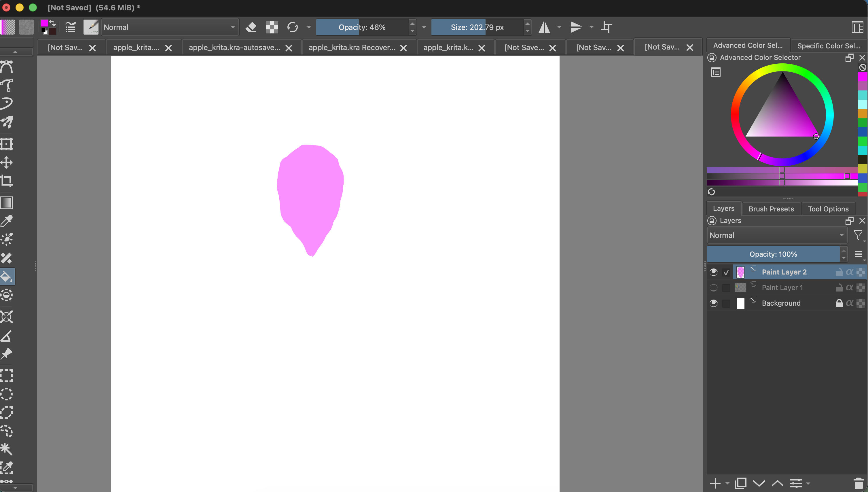Duplicate the current layer
Viewport: 868px width, 492px height.
point(740,484)
